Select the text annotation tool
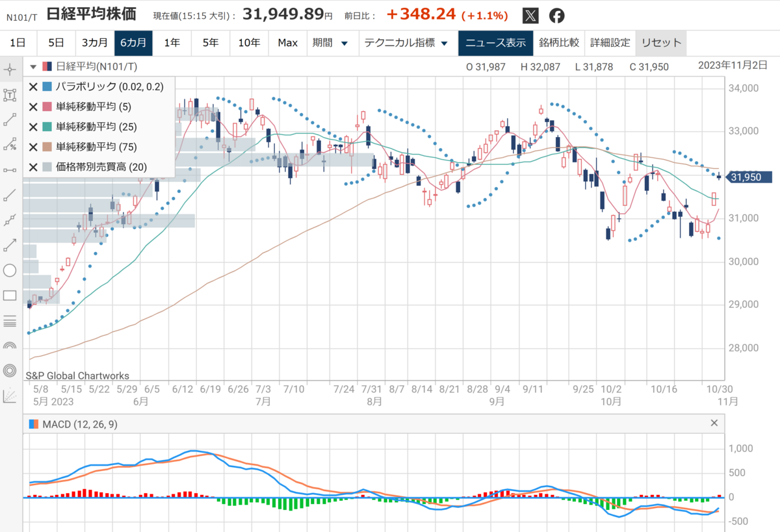 (10, 95)
